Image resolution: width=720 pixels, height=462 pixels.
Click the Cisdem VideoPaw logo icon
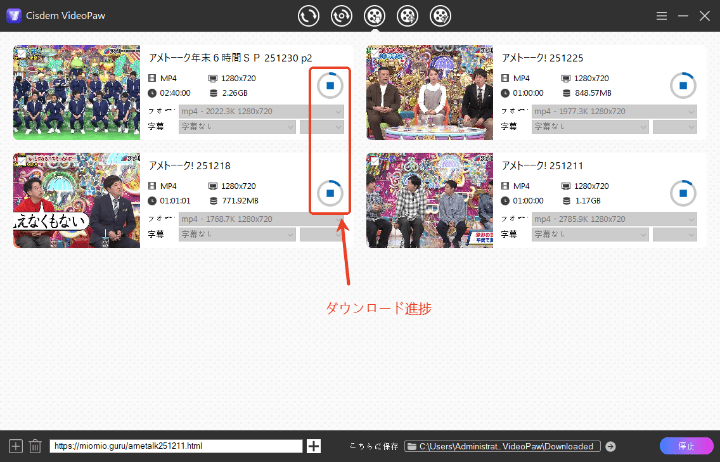[x=14, y=16]
